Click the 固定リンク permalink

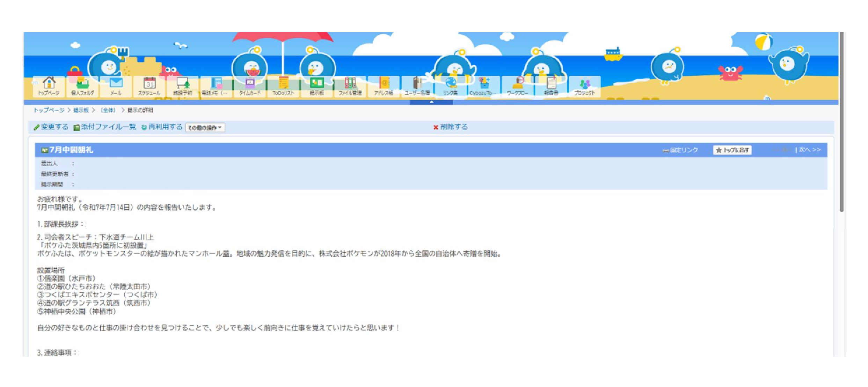tap(680, 150)
